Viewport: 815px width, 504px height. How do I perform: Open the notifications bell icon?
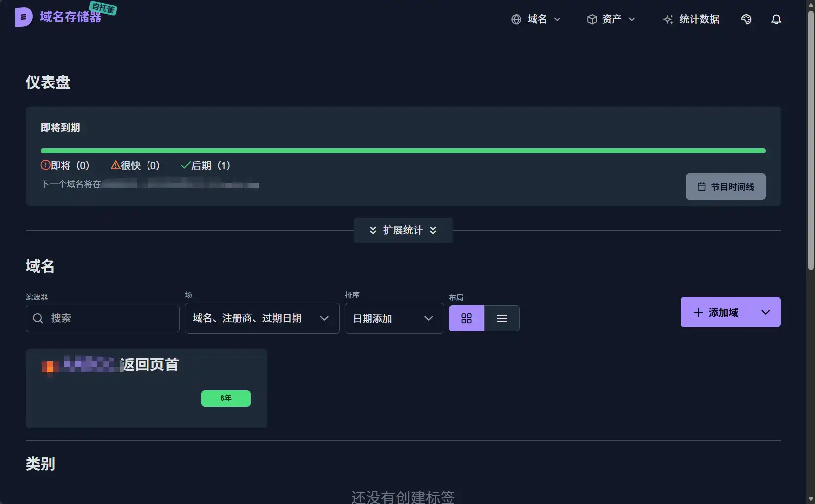coord(776,19)
